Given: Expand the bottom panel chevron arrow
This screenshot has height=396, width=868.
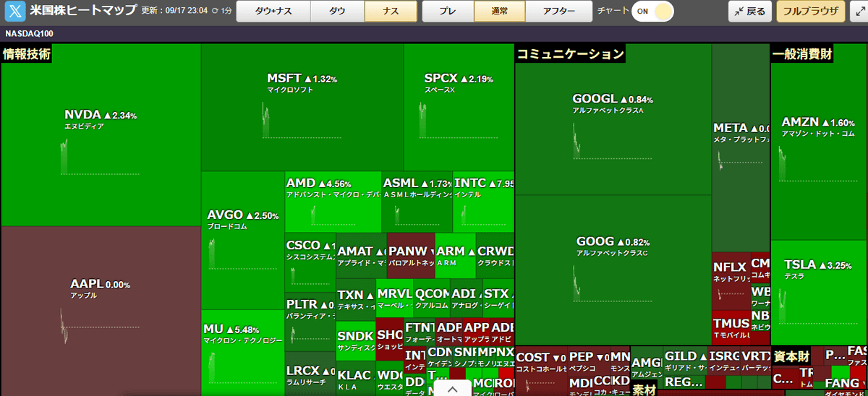Looking at the screenshot, I should (453, 389).
